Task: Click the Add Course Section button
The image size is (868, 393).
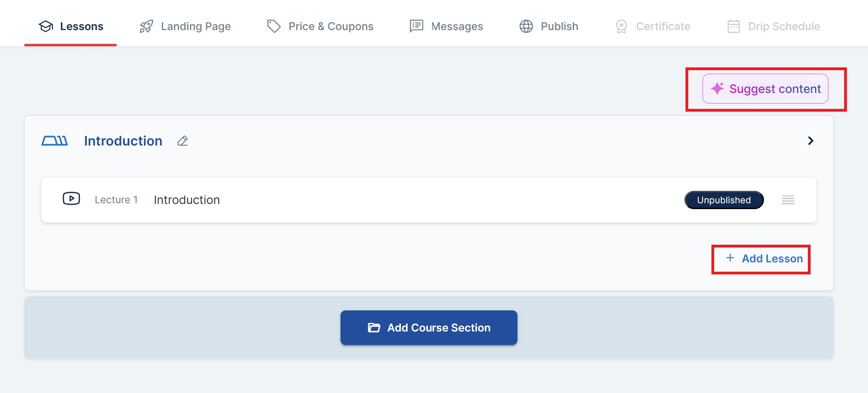Action: coord(429,328)
